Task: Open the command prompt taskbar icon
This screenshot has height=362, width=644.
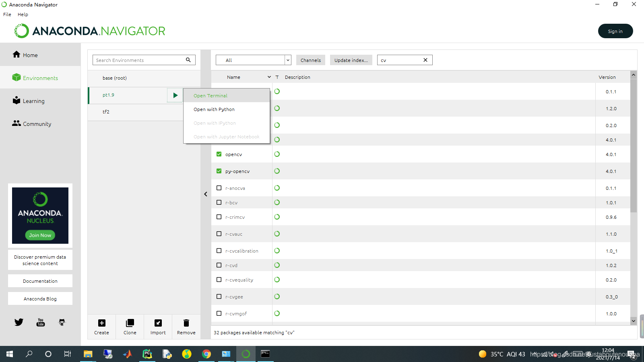Action: (266, 354)
